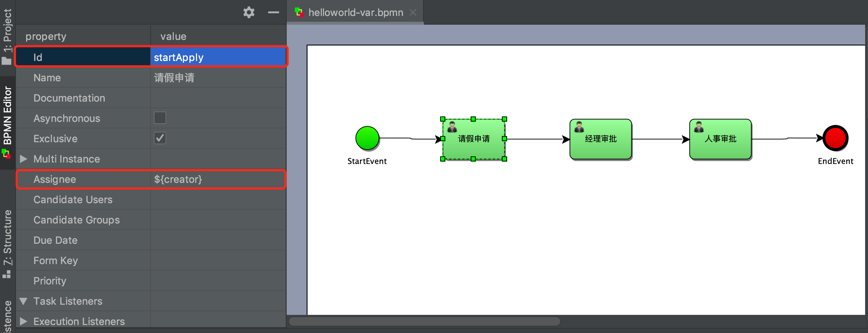Click the Project folder icon in sidebar
The width and height of the screenshot is (868, 333).
7,61
